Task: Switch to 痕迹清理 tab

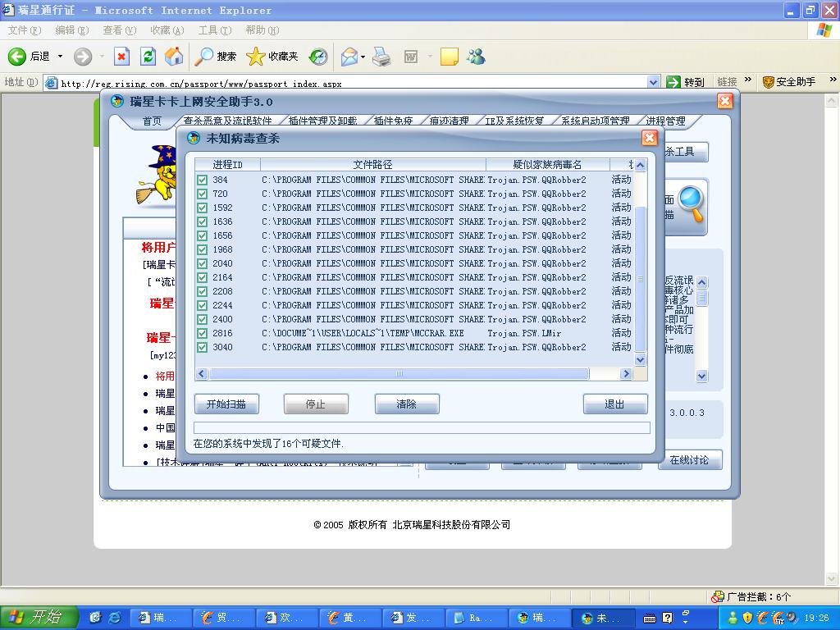Action: click(x=449, y=121)
